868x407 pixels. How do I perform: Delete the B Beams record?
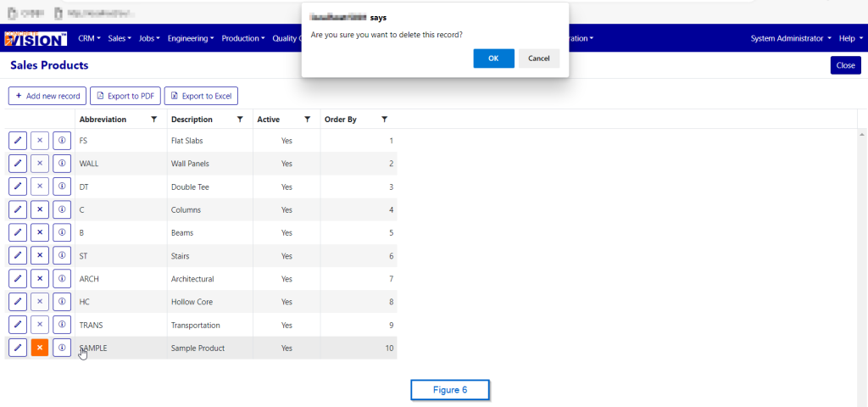click(40, 232)
